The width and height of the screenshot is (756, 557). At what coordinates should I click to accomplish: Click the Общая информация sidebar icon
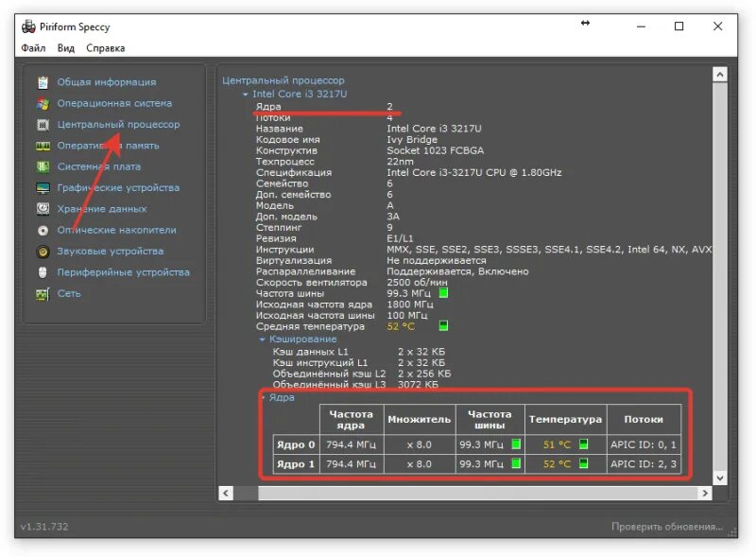pyautogui.click(x=43, y=82)
